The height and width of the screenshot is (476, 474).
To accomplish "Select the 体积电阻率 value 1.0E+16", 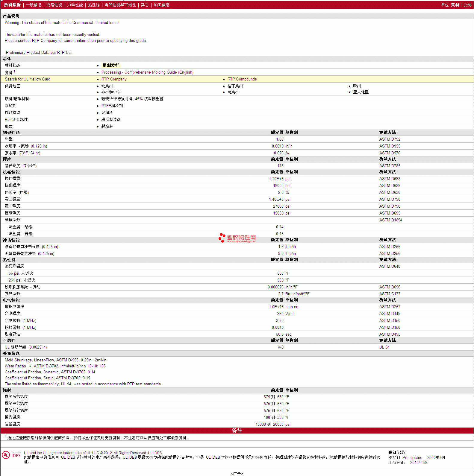I will click(276, 307).
